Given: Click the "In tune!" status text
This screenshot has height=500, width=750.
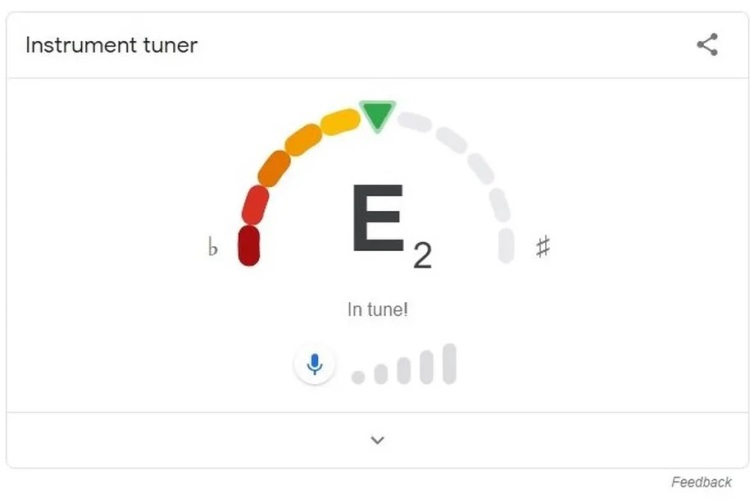Looking at the screenshot, I should (377, 309).
